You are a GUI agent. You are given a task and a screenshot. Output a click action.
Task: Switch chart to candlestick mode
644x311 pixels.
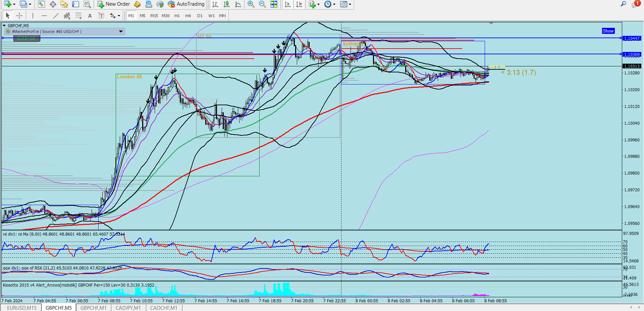pos(227,4)
